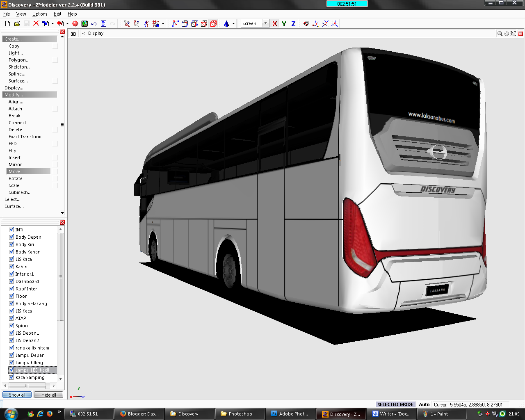Click the red magnet snap icon
The width and height of the screenshot is (525, 420).
[x=306, y=23]
